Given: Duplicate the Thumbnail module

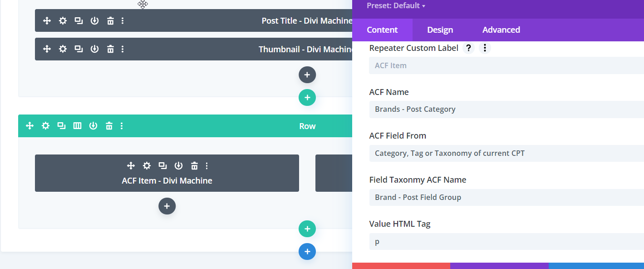Looking at the screenshot, I should (x=79, y=49).
